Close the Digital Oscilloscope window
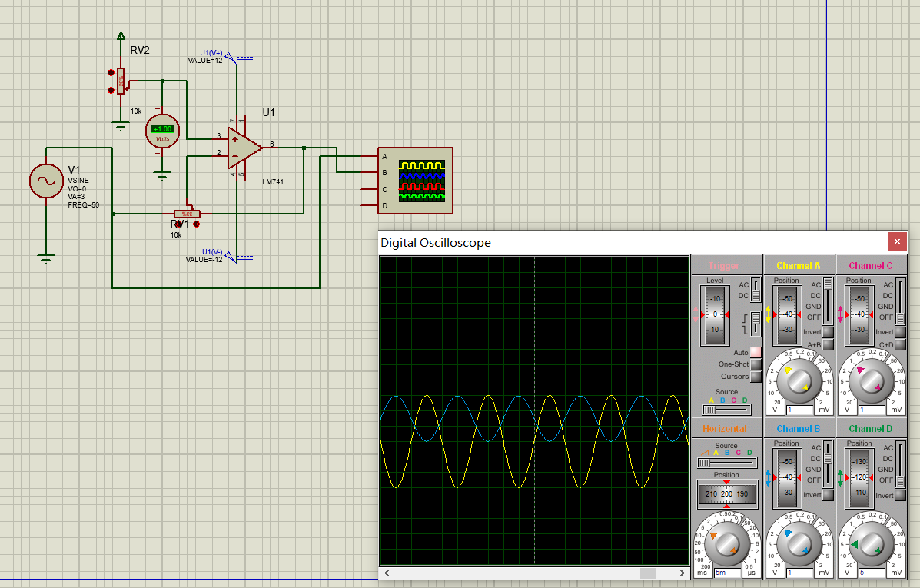This screenshot has height=588, width=920. (x=897, y=242)
